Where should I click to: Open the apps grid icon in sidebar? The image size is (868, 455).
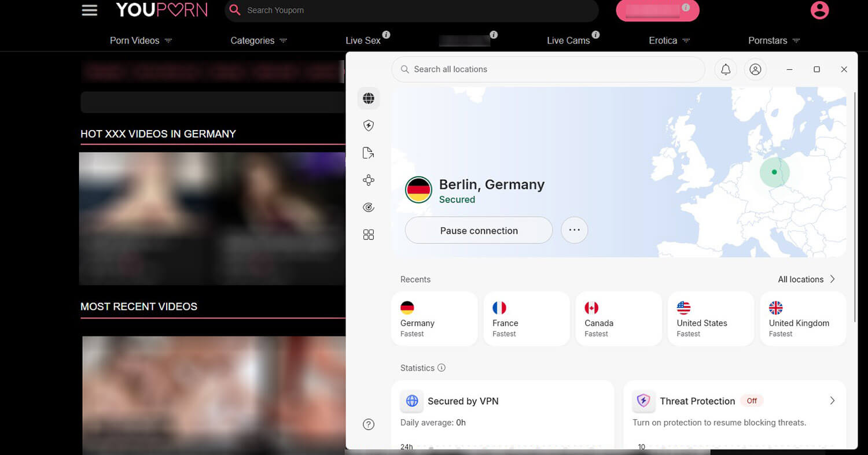coord(369,234)
